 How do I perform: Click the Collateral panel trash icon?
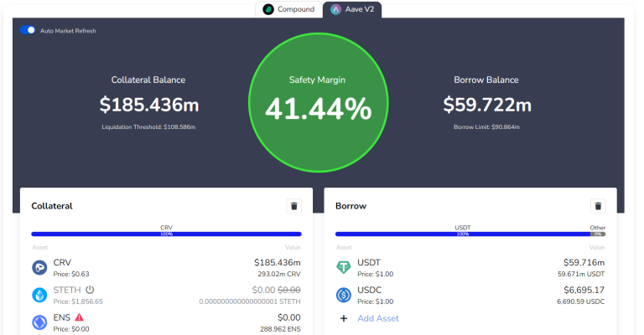(x=294, y=206)
